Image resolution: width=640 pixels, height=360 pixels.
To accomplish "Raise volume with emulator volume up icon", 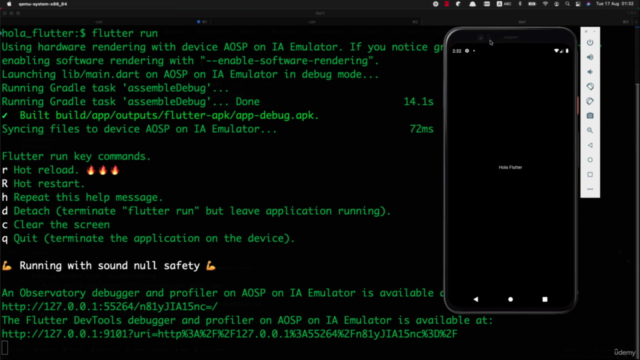I will [590, 57].
